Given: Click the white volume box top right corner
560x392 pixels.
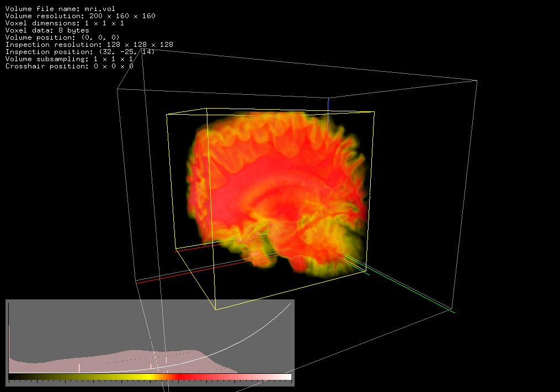Looking at the screenshot, I should (476, 81).
